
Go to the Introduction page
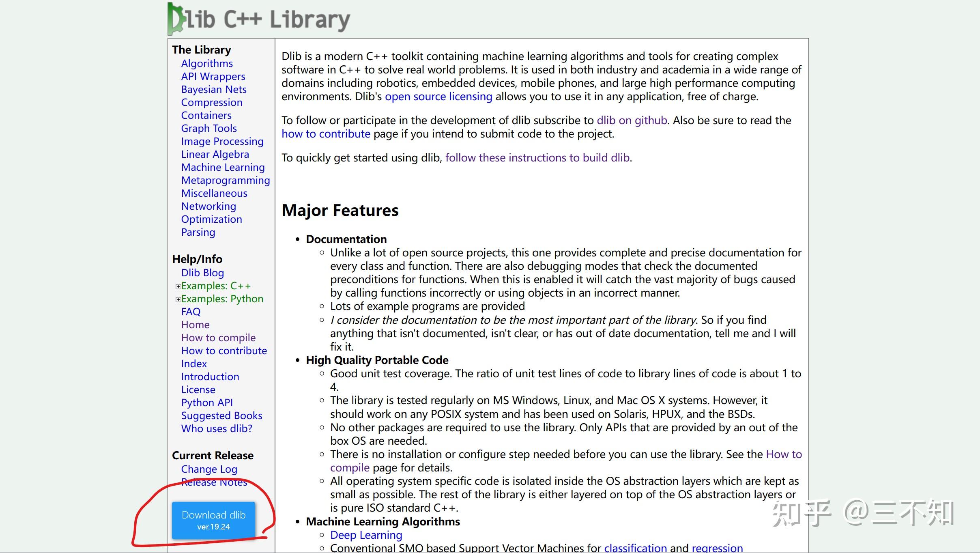tap(210, 377)
